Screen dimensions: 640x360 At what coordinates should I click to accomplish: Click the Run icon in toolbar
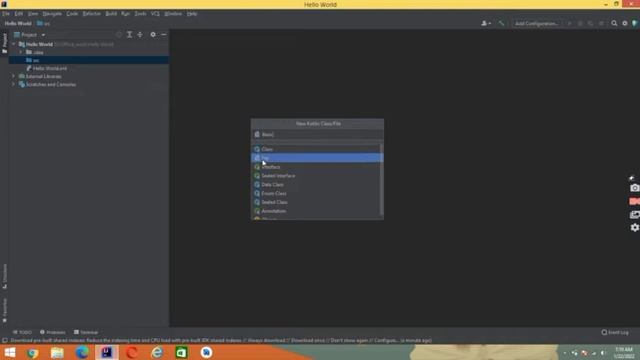click(x=569, y=23)
